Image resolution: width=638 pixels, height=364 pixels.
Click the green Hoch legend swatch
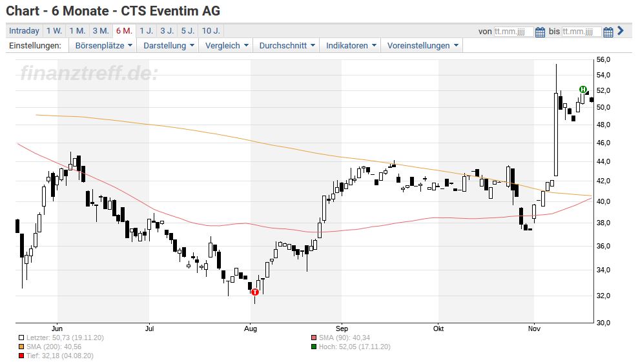[313, 347]
